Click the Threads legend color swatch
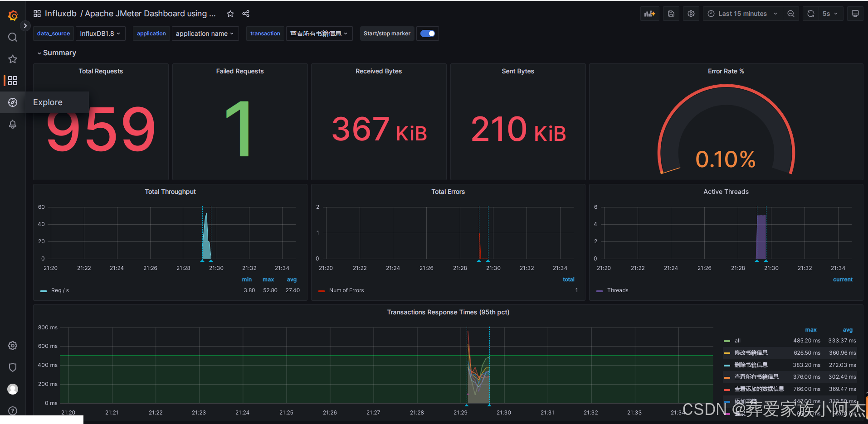This screenshot has height=424, width=868. (x=600, y=291)
